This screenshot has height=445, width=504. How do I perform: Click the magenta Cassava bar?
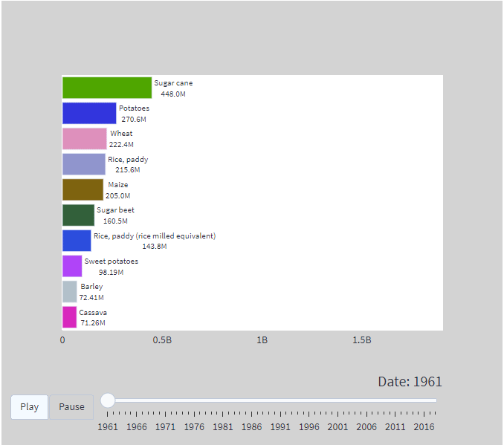(x=69, y=316)
